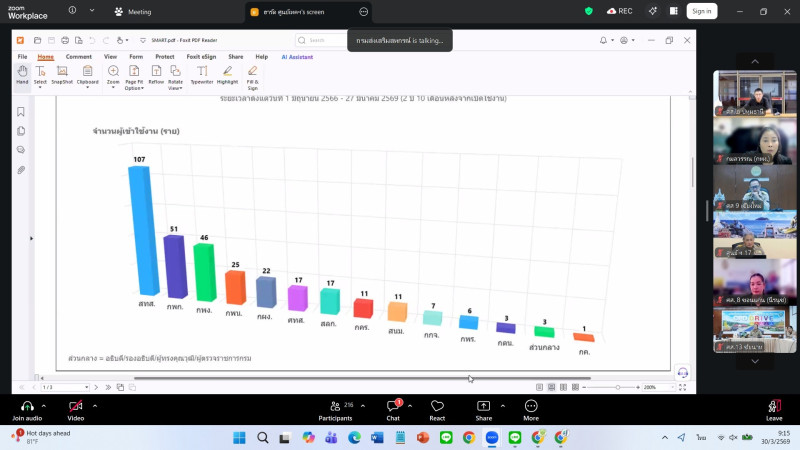800x450 pixels.
Task: Expand audio options arrow beside Join audio
Action: pos(47,406)
